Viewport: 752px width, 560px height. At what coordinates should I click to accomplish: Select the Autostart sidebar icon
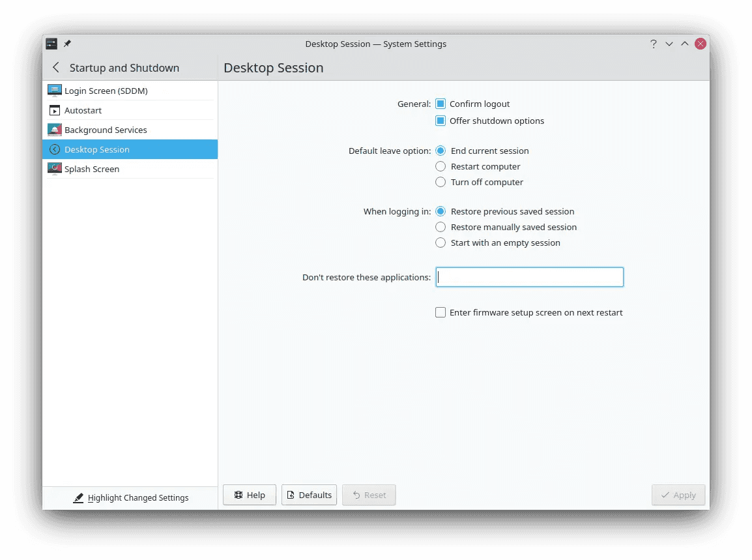click(55, 110)
